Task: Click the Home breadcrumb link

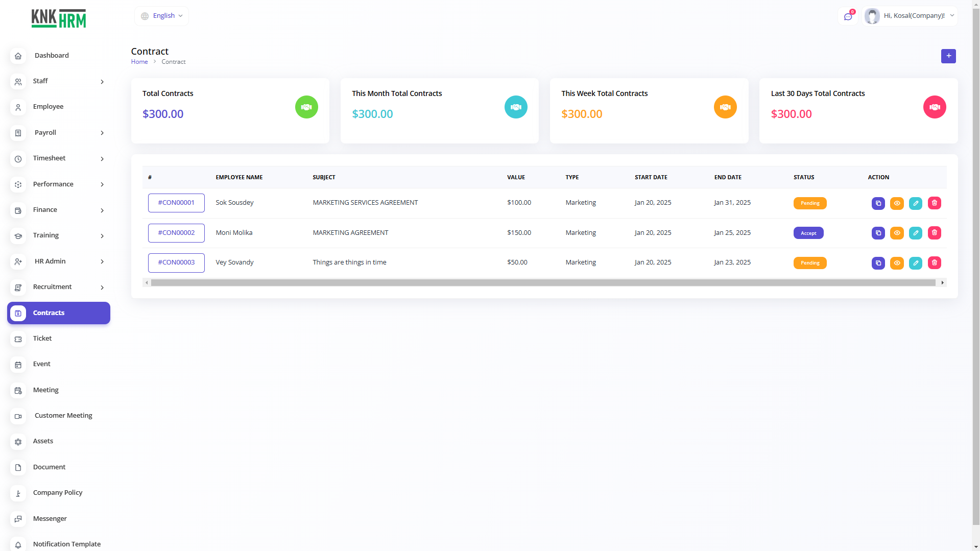Action: tap(139, 62)
